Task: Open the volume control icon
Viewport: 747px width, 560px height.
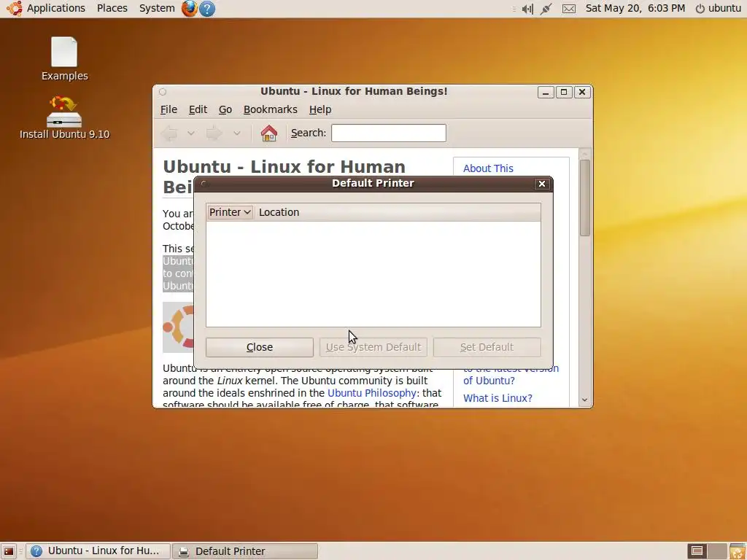Action: click(x=527, y=9)
